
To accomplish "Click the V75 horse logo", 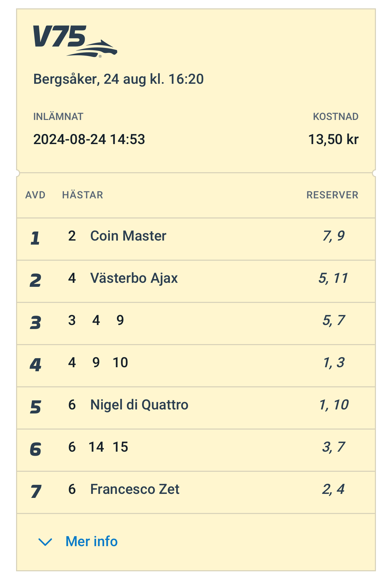I will coord(75,41).
